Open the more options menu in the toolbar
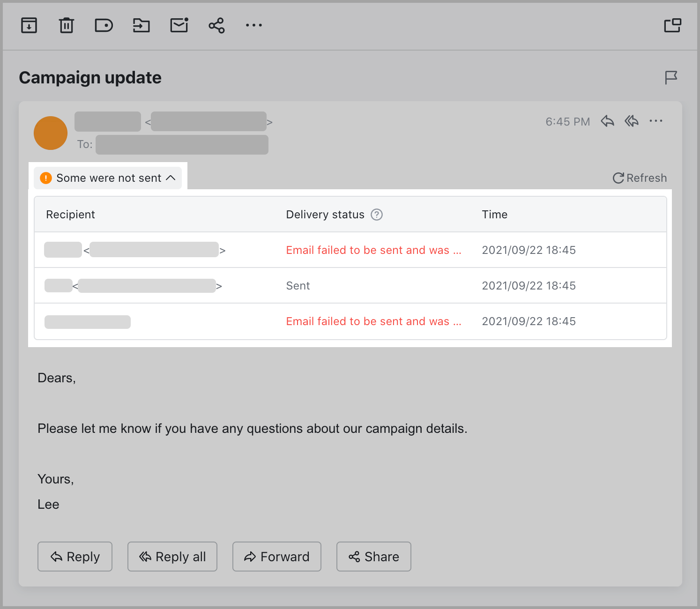700x609 pixels. [253, 26]
